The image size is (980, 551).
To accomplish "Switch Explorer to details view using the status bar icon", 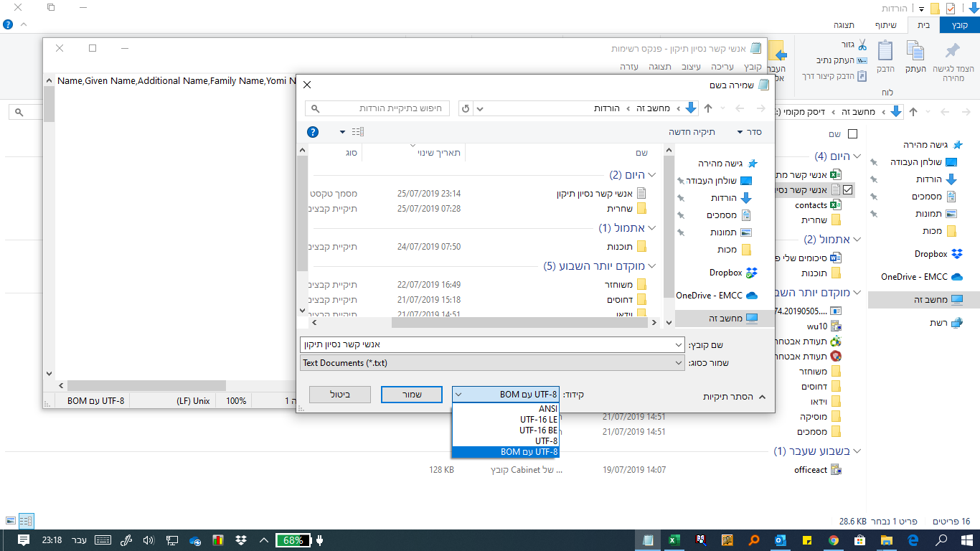I will tap(26, 521).
